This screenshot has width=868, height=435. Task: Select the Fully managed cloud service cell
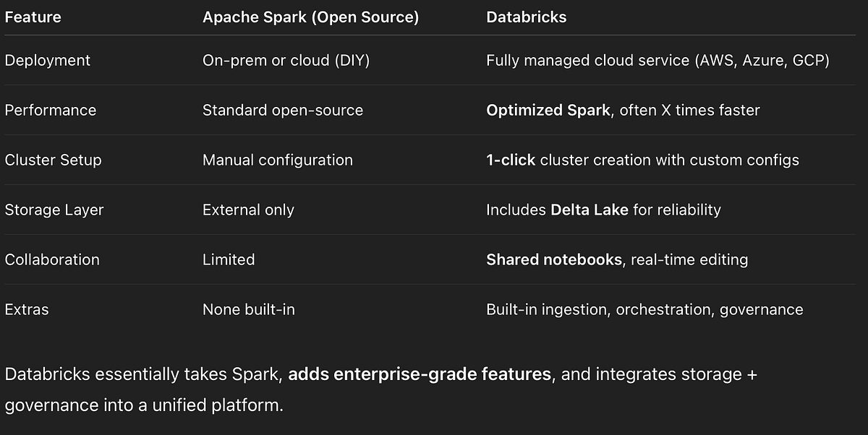pyautogui.click(x=657, y=61)
